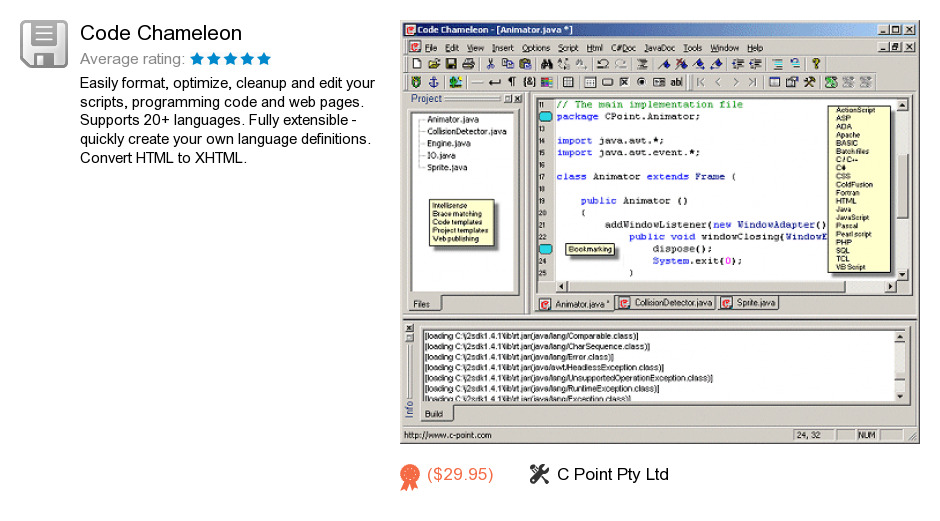Toggle bookmark using blue flag icon
Screen dimensions: 940x521
pos(664,64)
